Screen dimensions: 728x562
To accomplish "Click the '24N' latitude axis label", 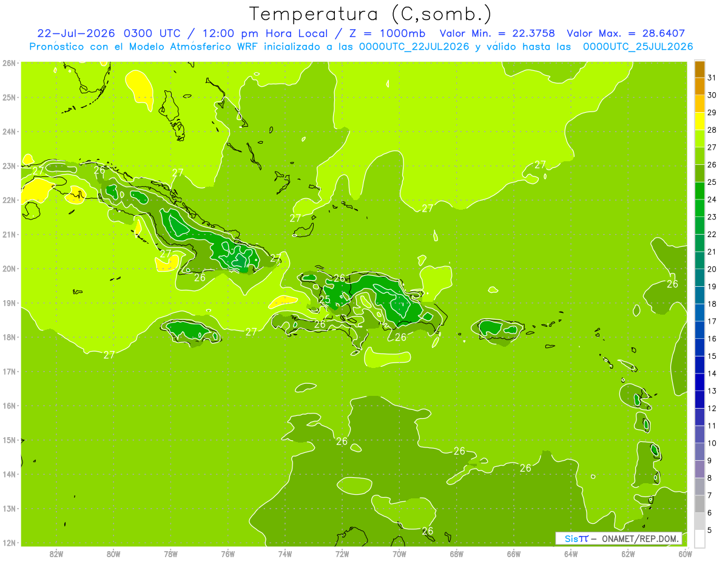I will [9, 131].
